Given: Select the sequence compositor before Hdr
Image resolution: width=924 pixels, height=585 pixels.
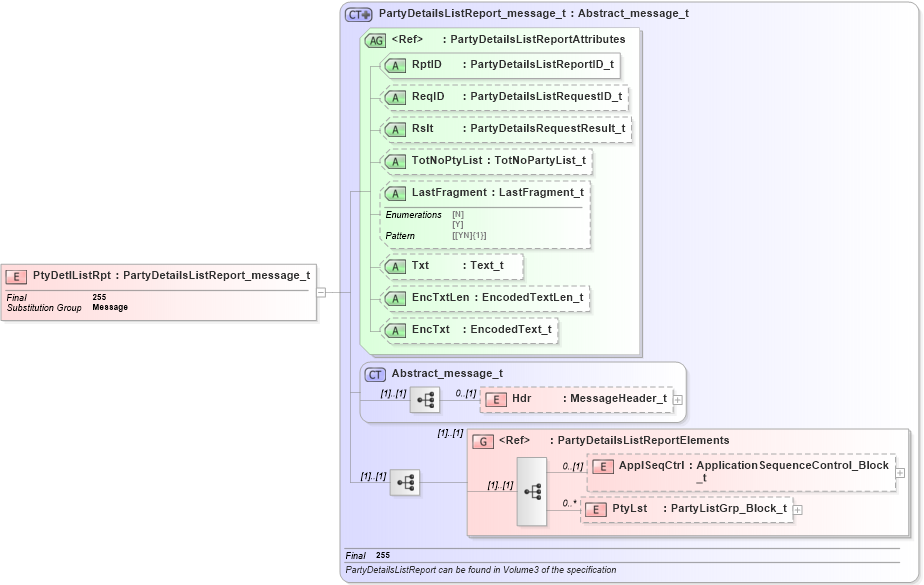Looking at the screenshot, I should click(425, 399).
